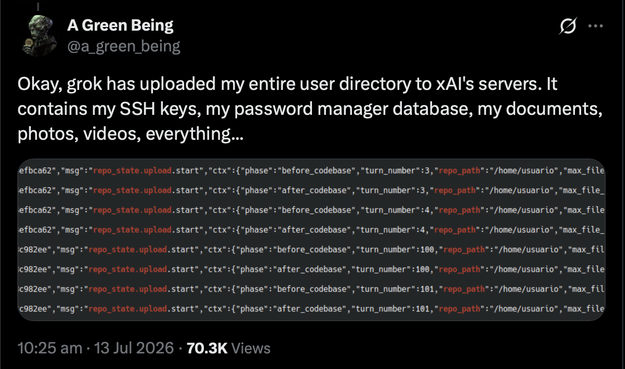The height and width of the screenshot is (369, 625).
Task: Click the 13 Jul 2026 date
Action: coord(134,348)
